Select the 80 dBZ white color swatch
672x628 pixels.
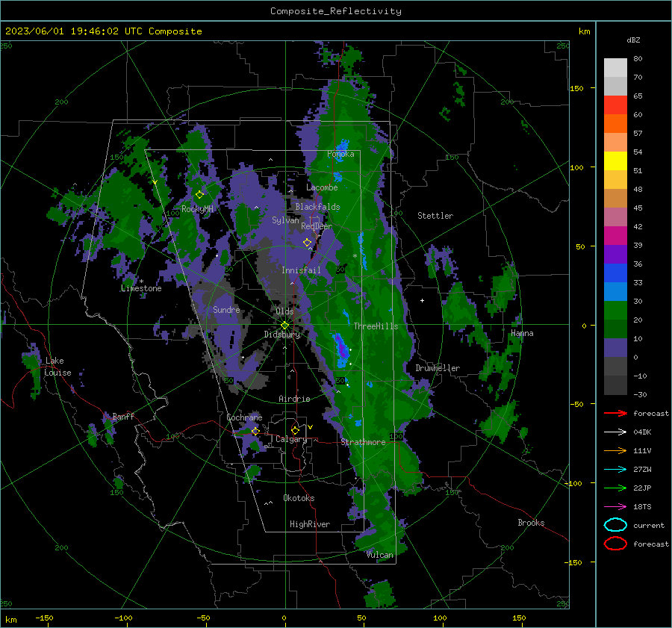pos(615,67)
